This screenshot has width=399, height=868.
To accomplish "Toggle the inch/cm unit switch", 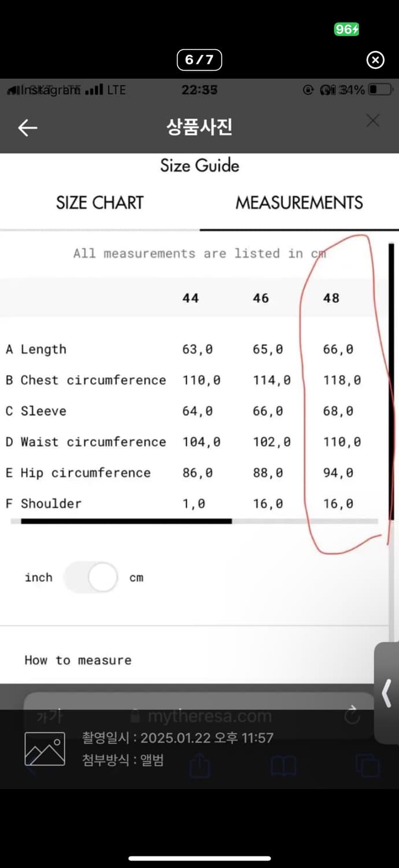I will coord(91,578).
